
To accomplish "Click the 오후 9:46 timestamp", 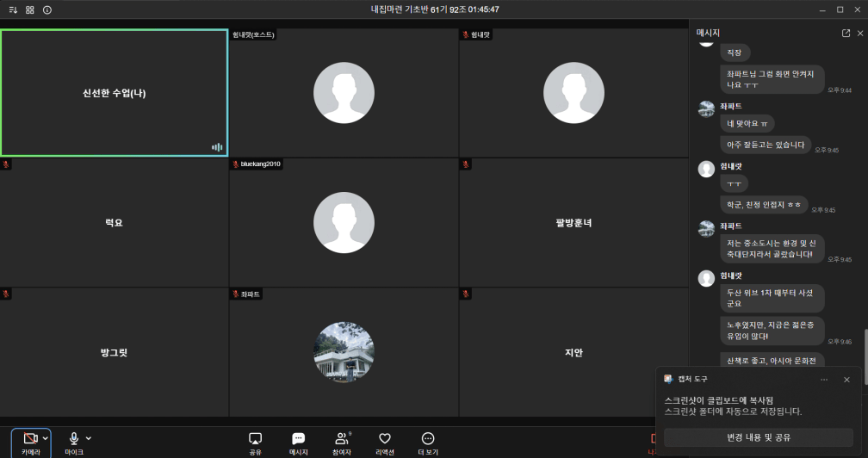I will pyautogui.click(x=840, y=342).
